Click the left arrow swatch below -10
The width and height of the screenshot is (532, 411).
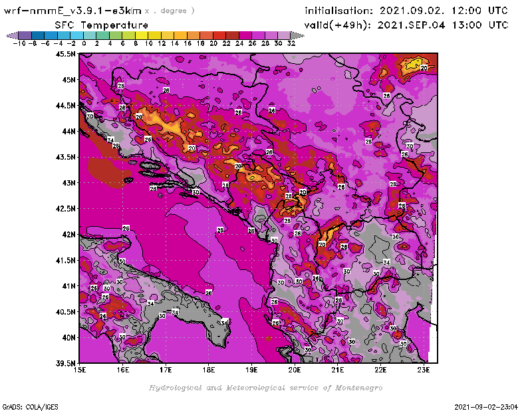coord(13,36)
